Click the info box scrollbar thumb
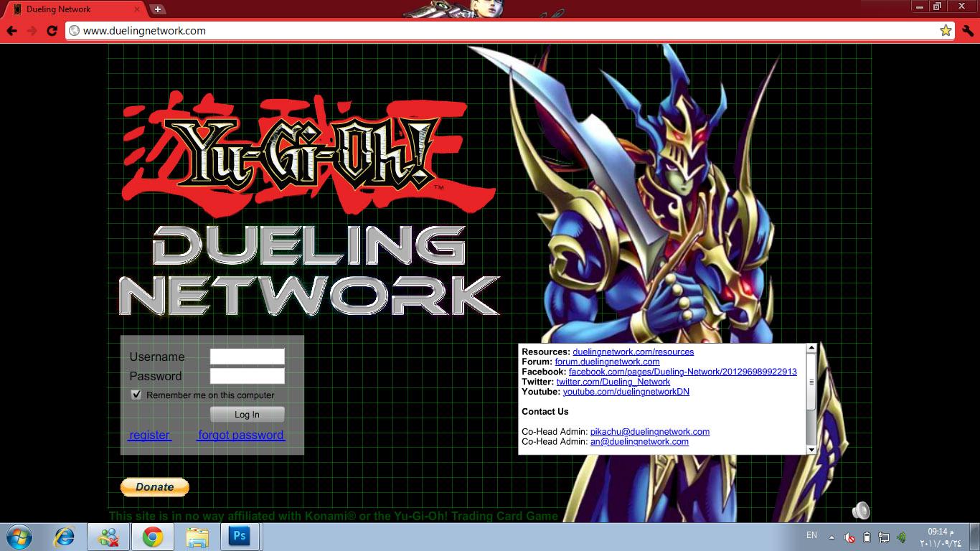The width and height of the screenshot is (980, 551). pyautogui.click(x=811, y=382)
